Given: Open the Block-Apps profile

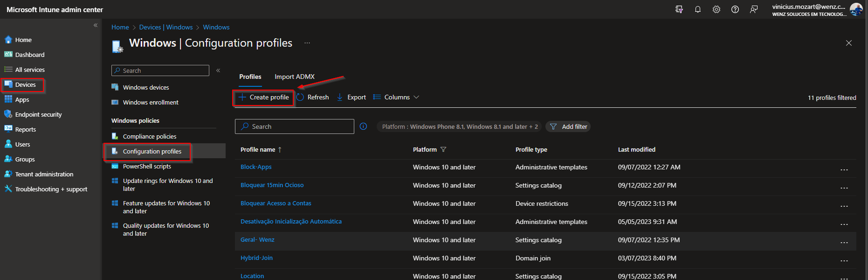Looking at the screenshot, I should click(x=256, y=167).
